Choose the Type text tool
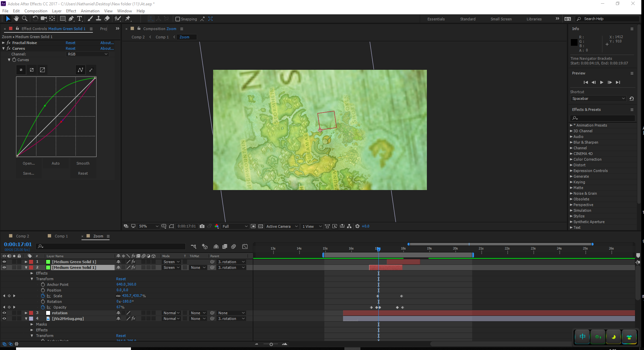 (79, 19)
